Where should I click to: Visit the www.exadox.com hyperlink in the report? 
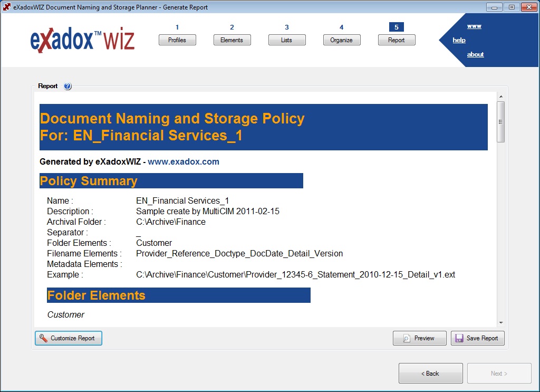[183, 162]
